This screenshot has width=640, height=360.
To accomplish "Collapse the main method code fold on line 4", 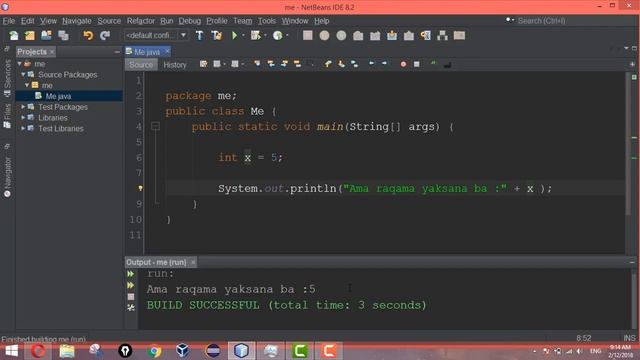I will (x=156, y=127).
